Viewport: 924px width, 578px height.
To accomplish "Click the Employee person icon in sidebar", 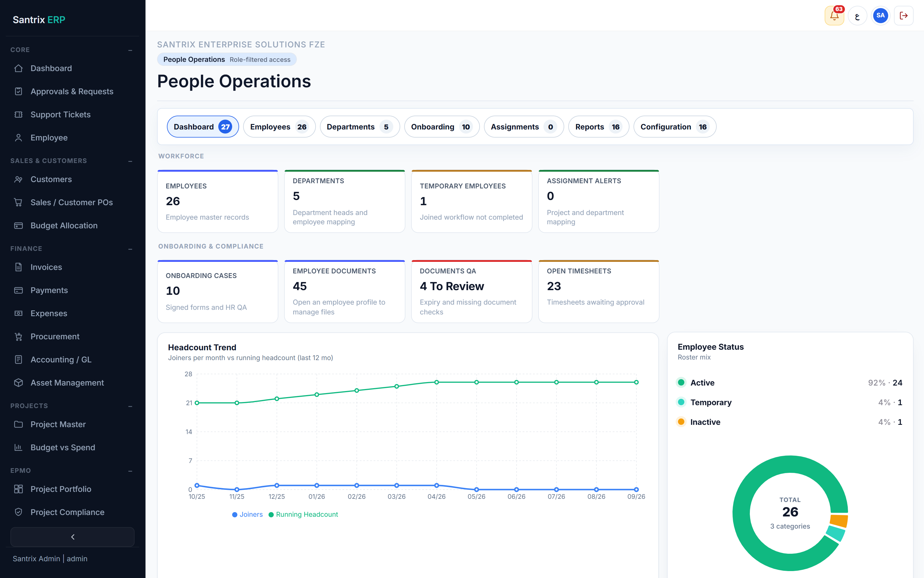I will 18,138.
